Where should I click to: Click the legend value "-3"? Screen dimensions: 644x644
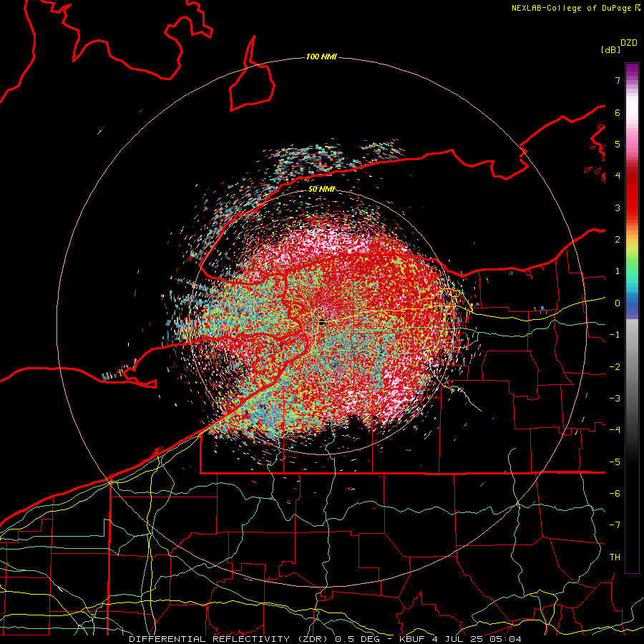[615, 399]
